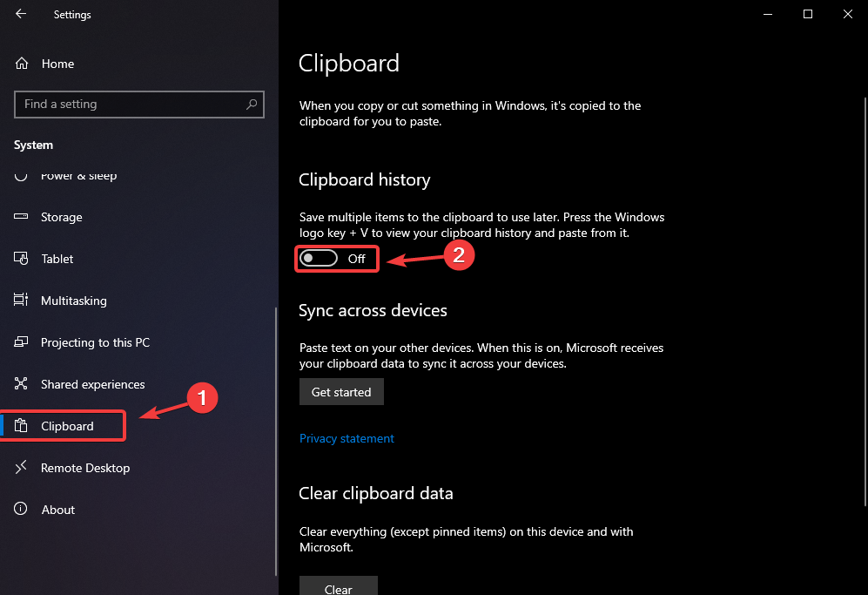Select Home in the navigation pane
Screen dimensions: 868x595
[x=58, y=64]
